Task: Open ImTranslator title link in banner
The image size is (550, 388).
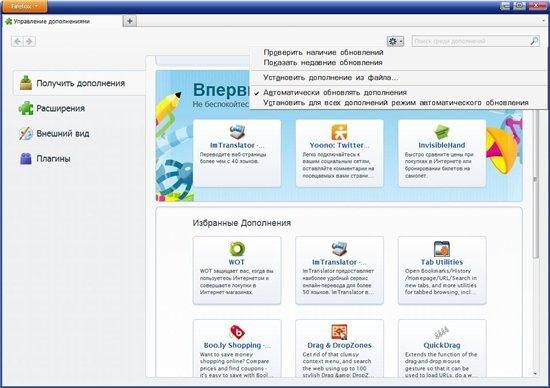Action: (x=237, y=145)
